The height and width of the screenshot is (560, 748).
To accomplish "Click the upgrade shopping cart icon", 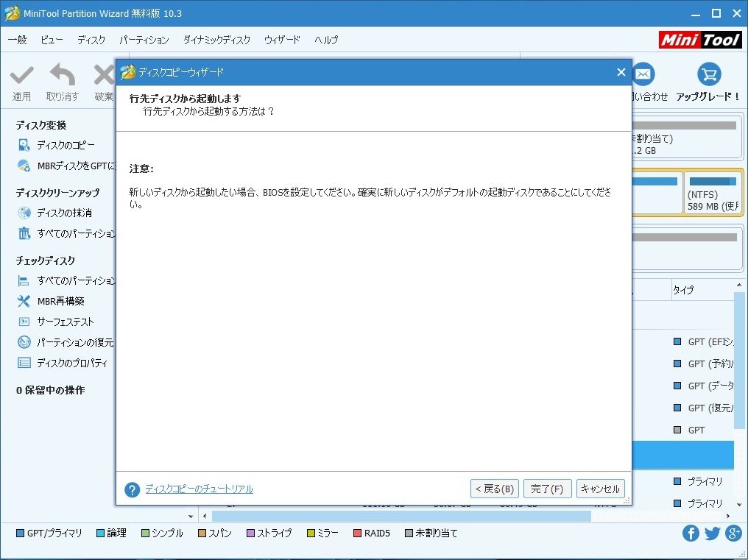I will coord(708,74).
